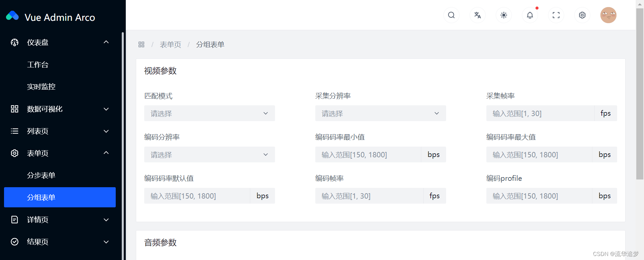Open the 工作台 menu item
The width and height of the screenshot is (644, 260).
coord(60,64)
